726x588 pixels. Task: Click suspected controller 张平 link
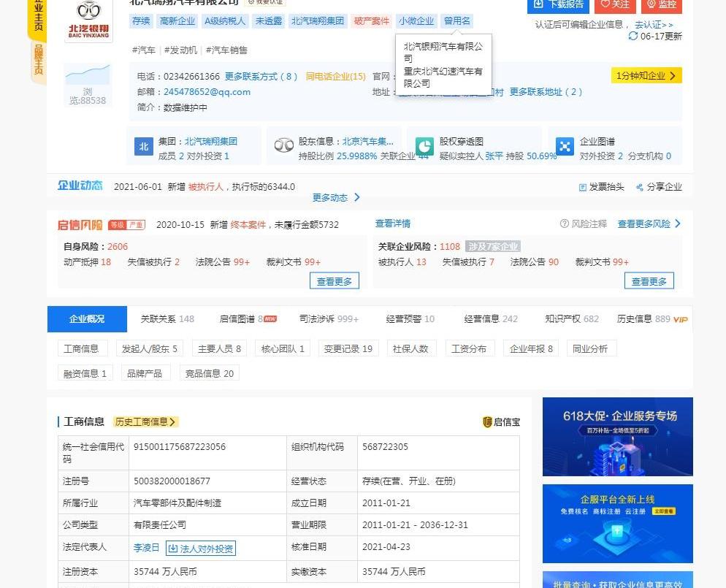[494, 156]
